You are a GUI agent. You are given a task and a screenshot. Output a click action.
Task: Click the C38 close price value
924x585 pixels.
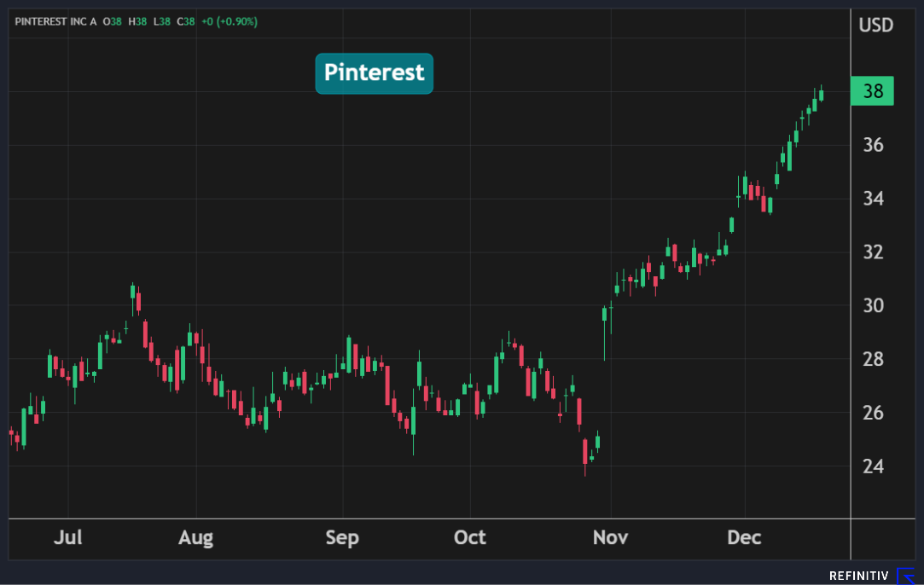185,21
